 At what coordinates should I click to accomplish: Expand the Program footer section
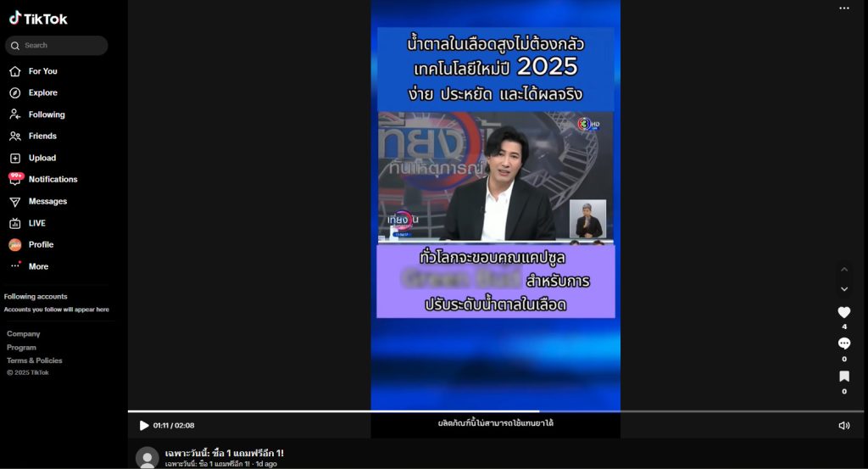(22, 348)
